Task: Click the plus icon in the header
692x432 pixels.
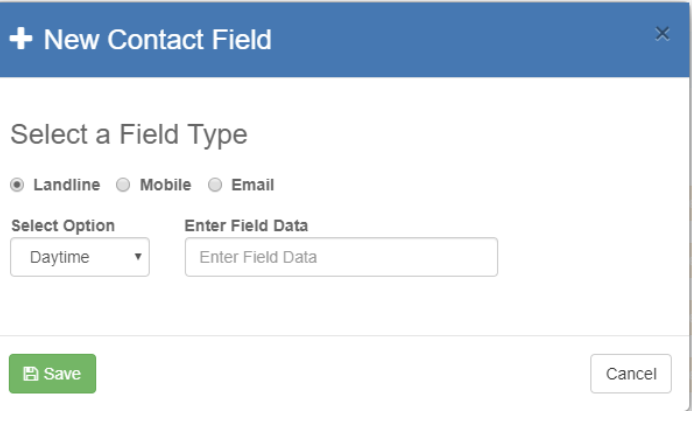Action: pyautogui.click(x=20, y=40)
